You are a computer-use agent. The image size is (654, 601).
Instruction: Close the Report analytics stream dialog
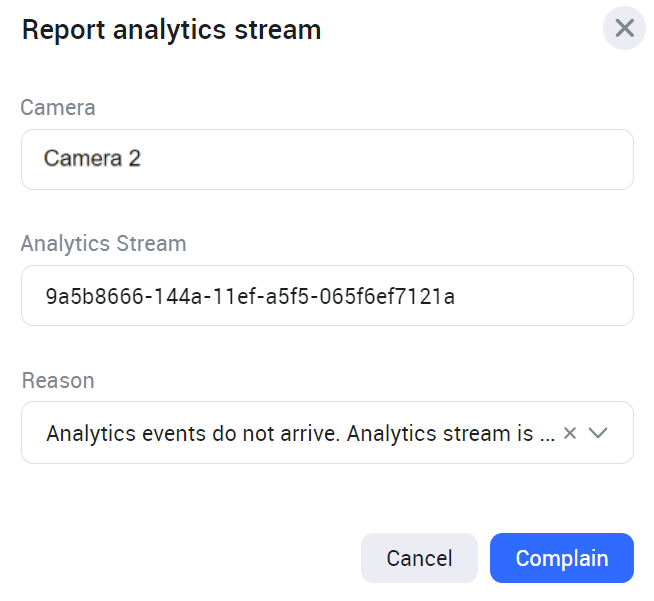coord(624,28)
